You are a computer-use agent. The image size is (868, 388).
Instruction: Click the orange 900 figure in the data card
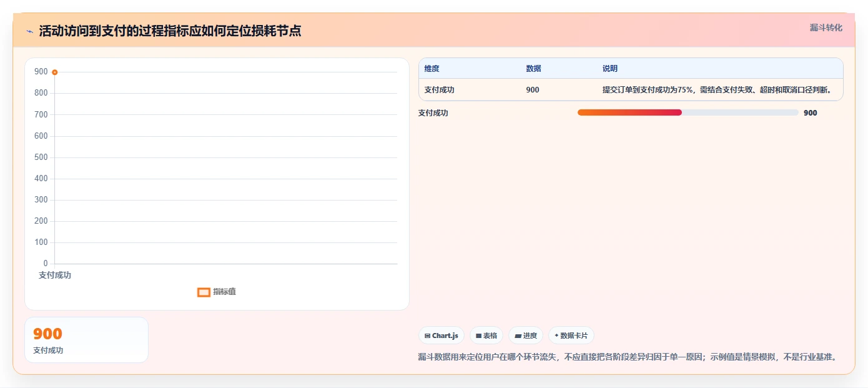pos(47,334)
